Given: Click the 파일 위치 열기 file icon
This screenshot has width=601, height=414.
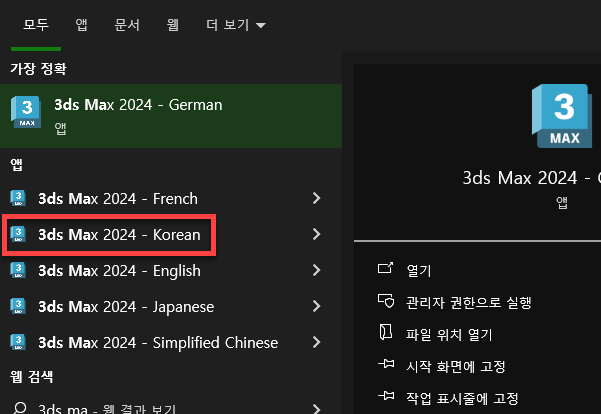Looking at the screenshot, I should [386, 332].
